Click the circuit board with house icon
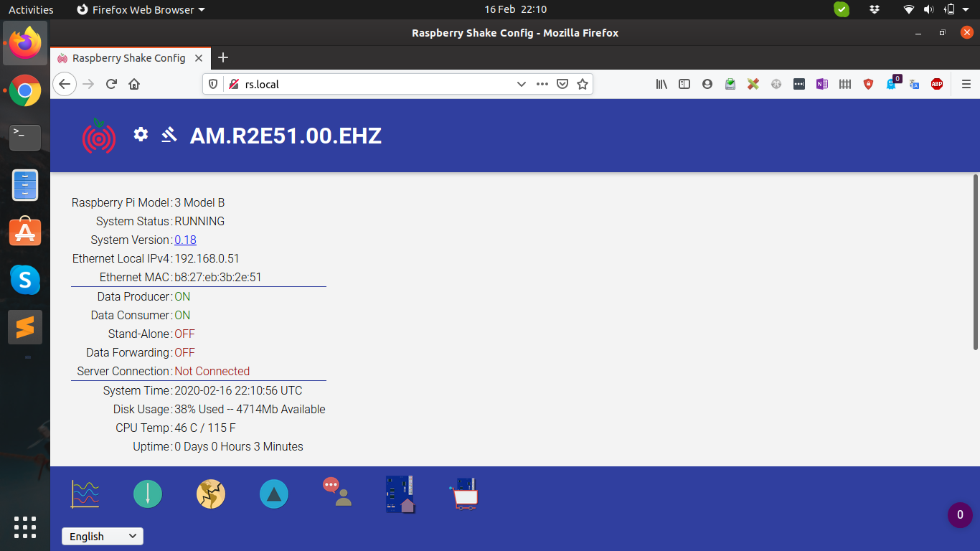The height and width of the screenshot is (551, 980). point(400,494)
